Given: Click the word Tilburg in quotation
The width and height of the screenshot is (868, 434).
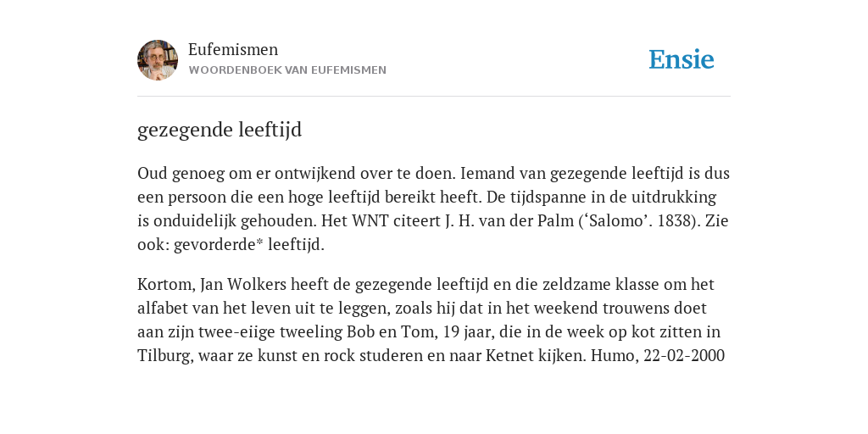Looking at the screenshot, I should (164, 355).
